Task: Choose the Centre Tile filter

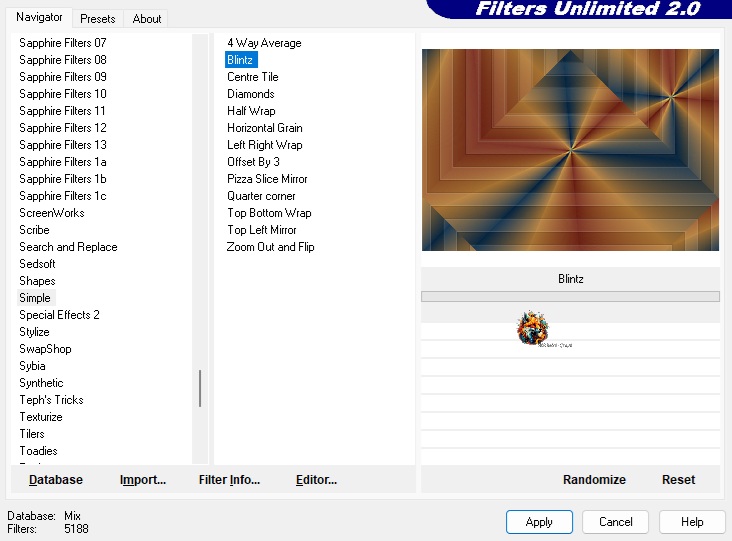Action: pos(253,77)
